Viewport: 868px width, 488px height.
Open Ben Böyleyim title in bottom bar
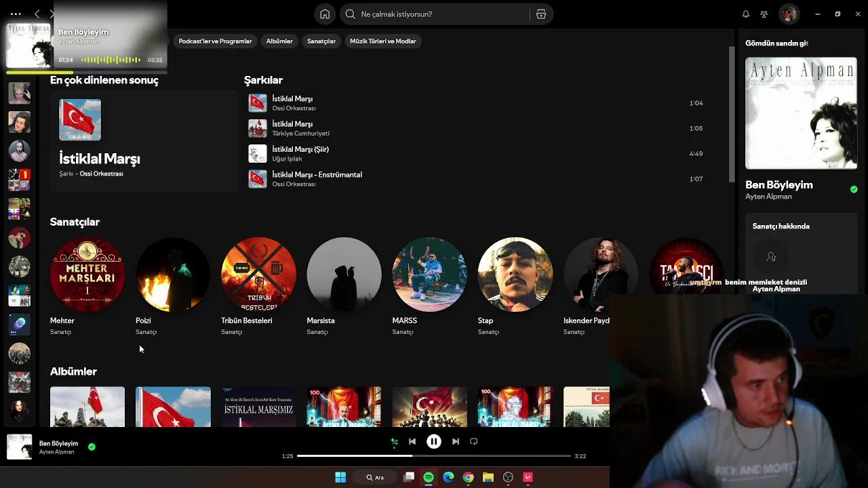click(58, 443)
